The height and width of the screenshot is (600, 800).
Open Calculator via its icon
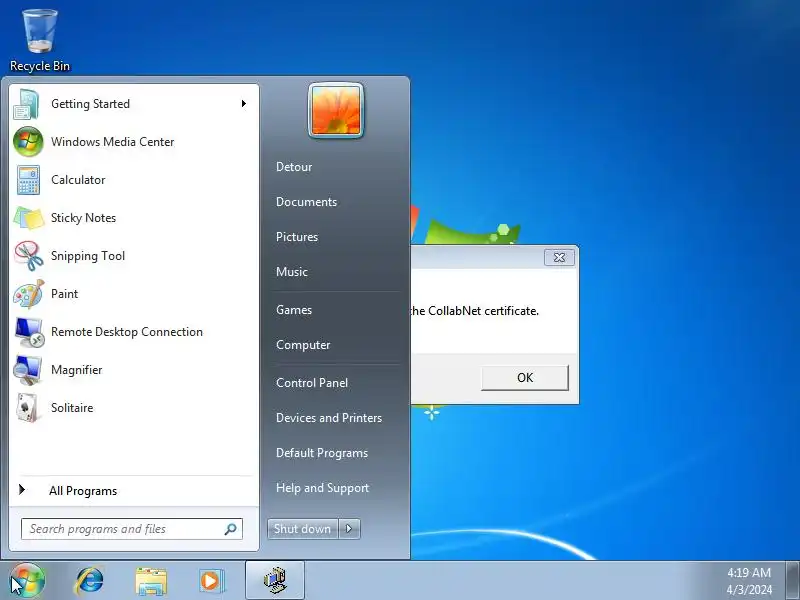coord(28,180)
